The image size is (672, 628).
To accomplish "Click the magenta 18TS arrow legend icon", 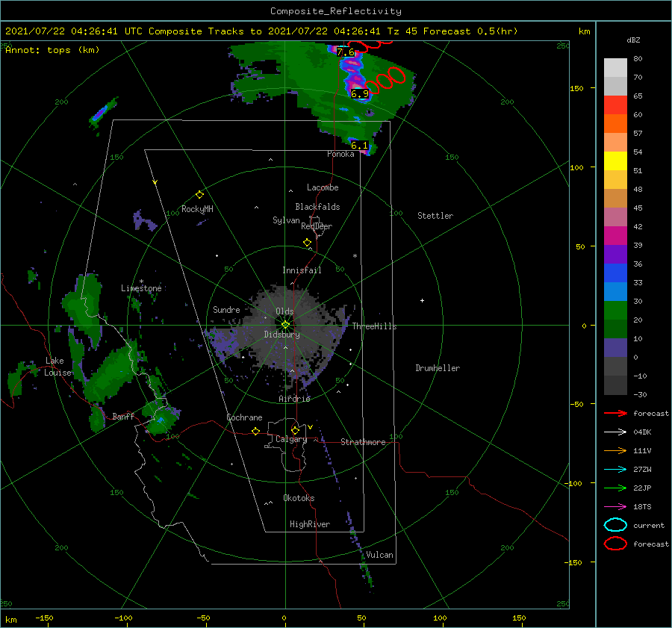I will click(615, 507).
